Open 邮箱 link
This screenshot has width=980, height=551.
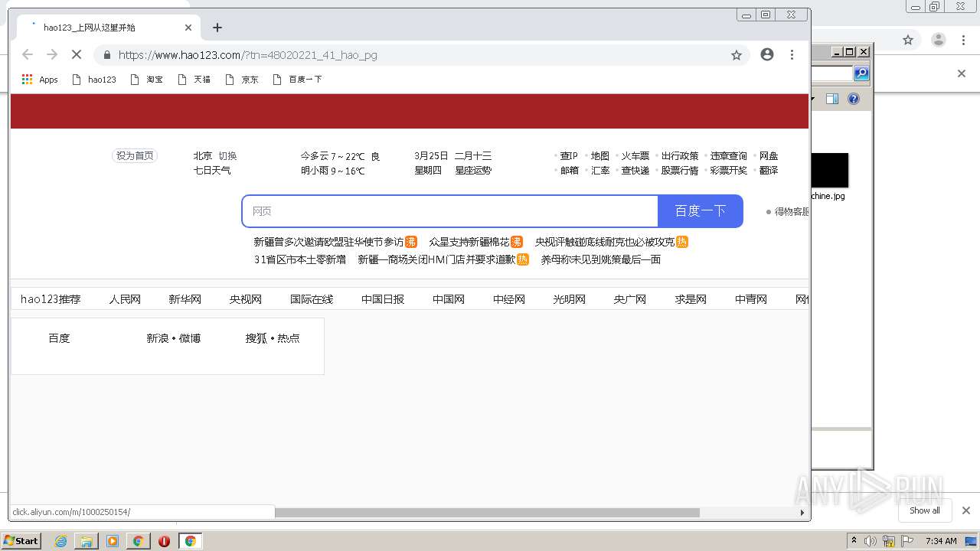click(x=570, y=171)
